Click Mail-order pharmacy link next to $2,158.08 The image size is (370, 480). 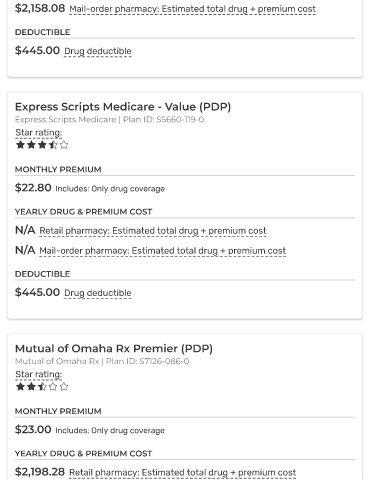point(192,9)
